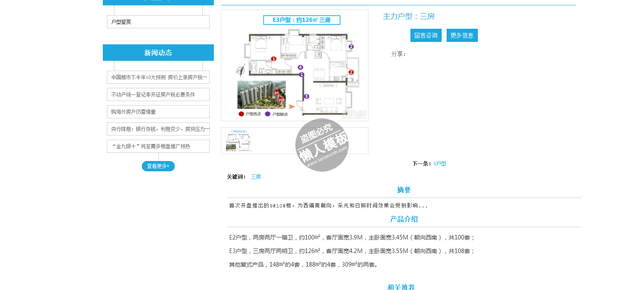Read the 购海外房产仍需慎重 news item
Image resolution: width=644 pixels, height=290 pixels.
coord(158,112)
